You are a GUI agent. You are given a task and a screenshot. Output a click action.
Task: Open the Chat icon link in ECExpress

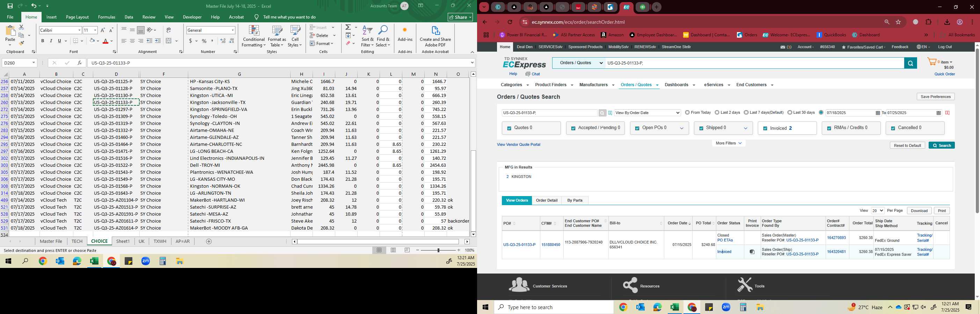(533, 74)
